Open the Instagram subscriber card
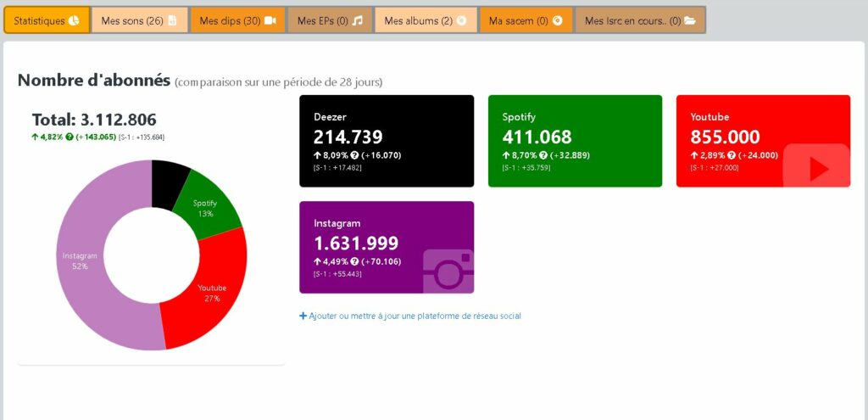This screenshot has width=868, height=420. click(x=387, y=247)
